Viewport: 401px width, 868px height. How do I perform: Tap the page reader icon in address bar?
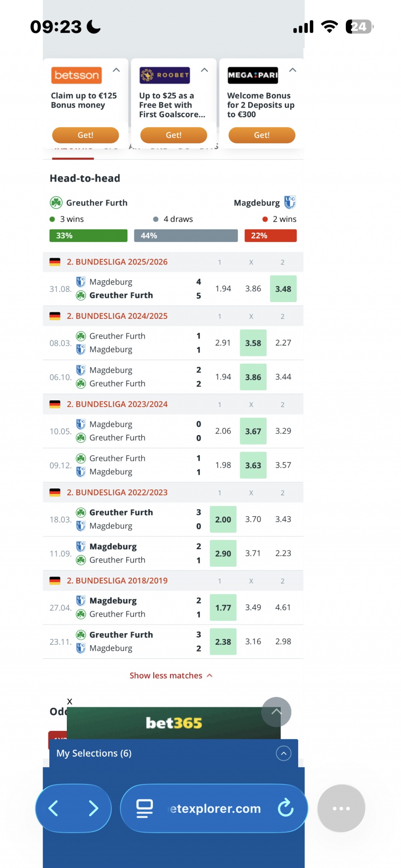pos(145,808)
